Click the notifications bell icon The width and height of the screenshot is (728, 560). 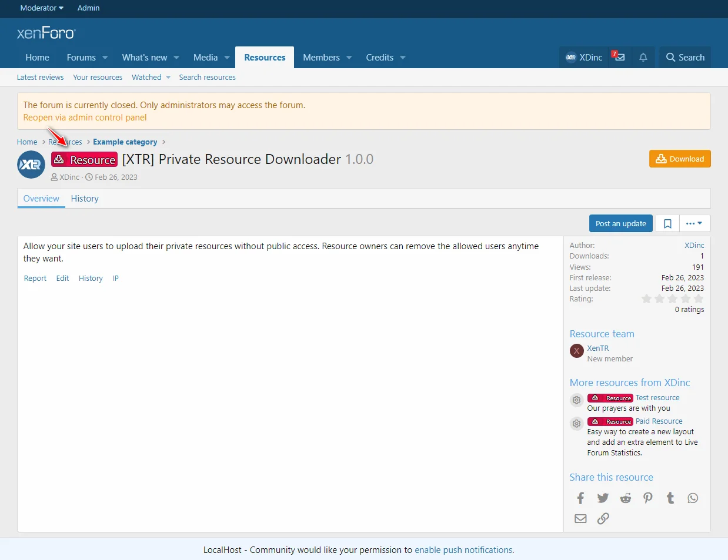tap(643, 57)
